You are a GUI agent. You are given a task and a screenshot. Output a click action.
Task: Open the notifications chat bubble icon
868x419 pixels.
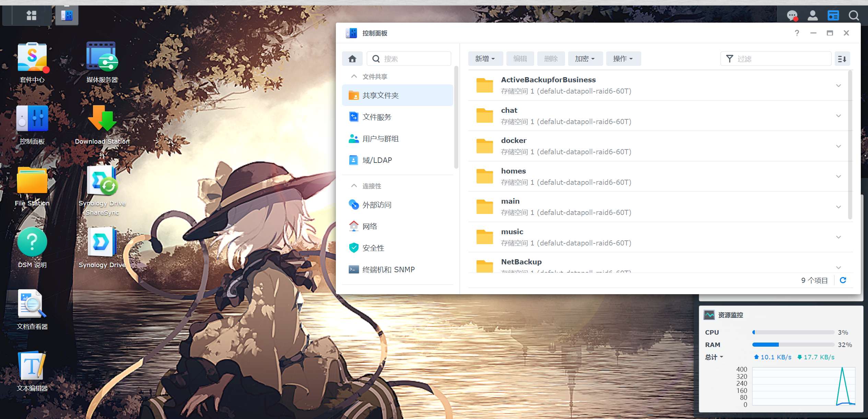792,15
